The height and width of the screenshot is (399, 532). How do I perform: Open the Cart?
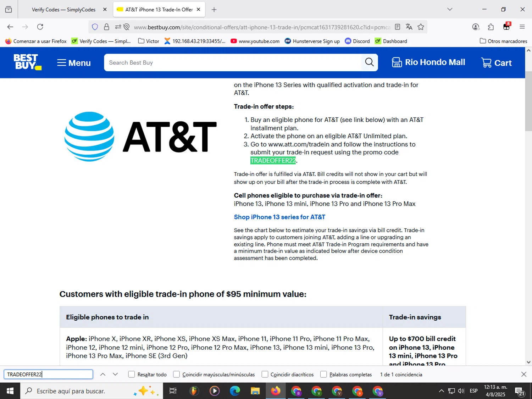496,63
